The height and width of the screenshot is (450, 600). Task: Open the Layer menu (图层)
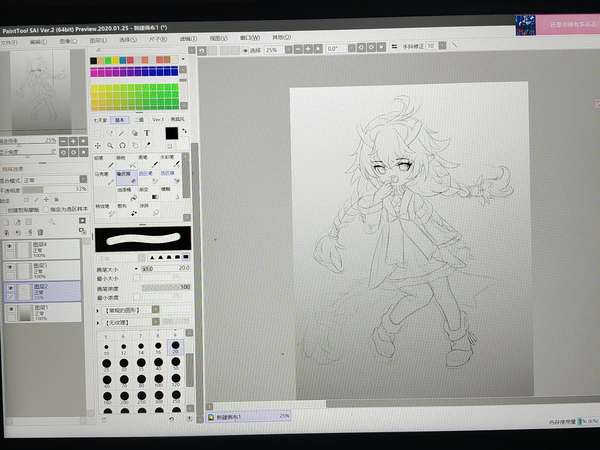pos(98,40)
